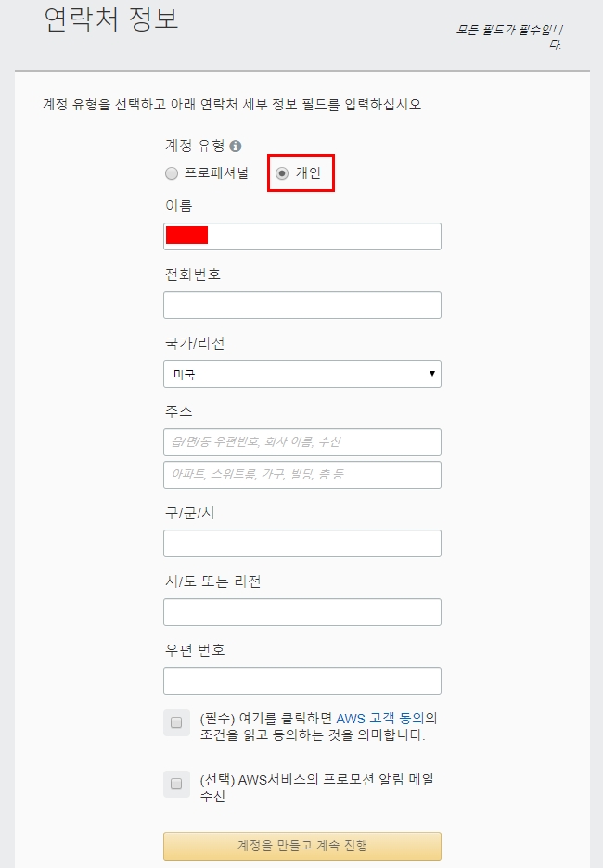Click the 개인 radio label text
Viewport: 603px width, 868px height.
pyautogui.click(x=308, y=173)
